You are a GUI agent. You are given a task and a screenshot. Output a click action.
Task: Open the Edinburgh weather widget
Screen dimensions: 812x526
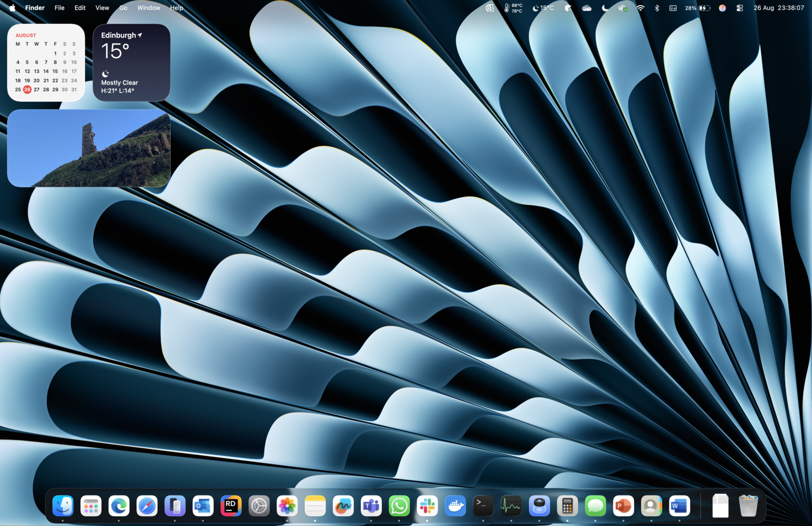point(131,63)
